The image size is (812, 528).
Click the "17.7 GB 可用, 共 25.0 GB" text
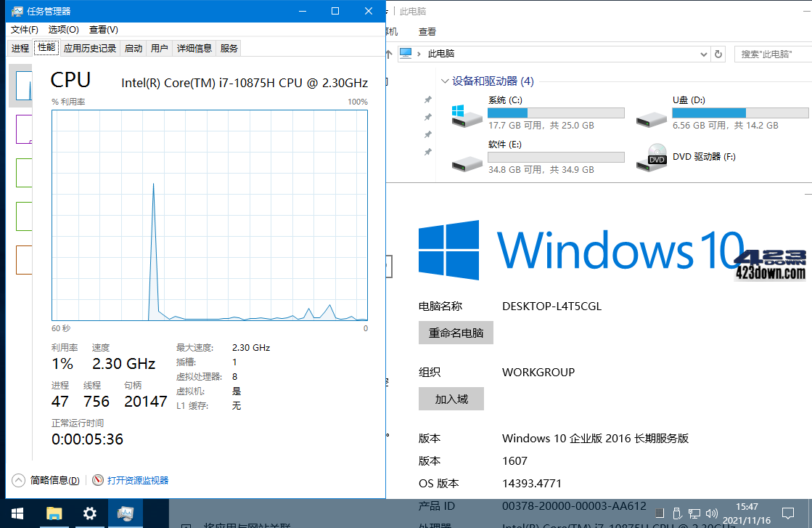(541, 126)
